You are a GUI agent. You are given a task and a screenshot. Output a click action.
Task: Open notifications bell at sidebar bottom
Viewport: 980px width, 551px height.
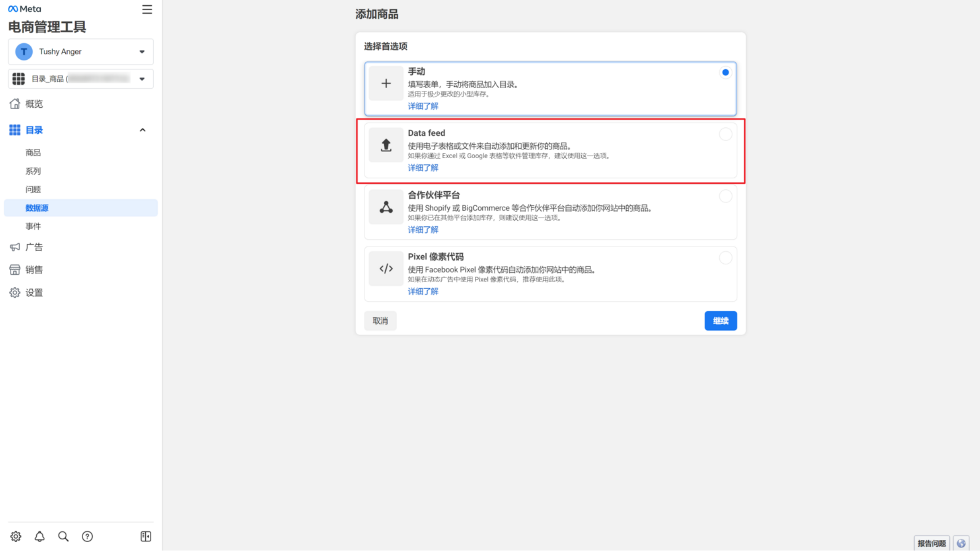(40, 536)
